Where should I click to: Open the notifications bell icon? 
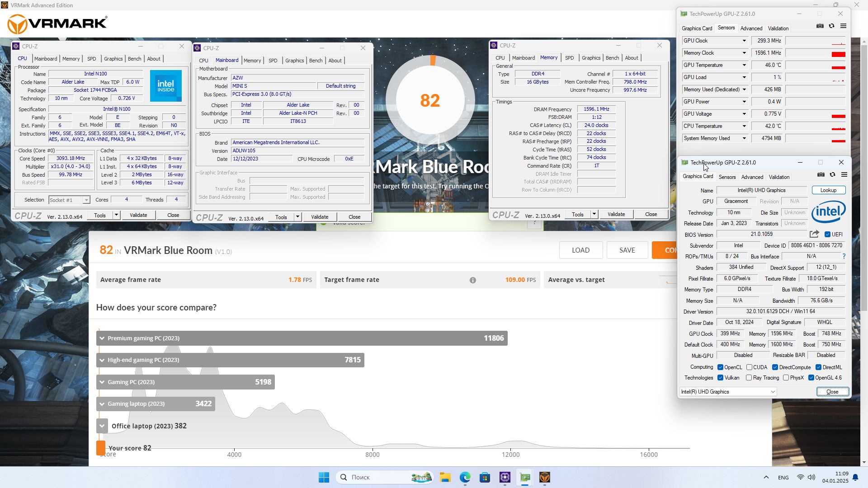tap(855, 477)
